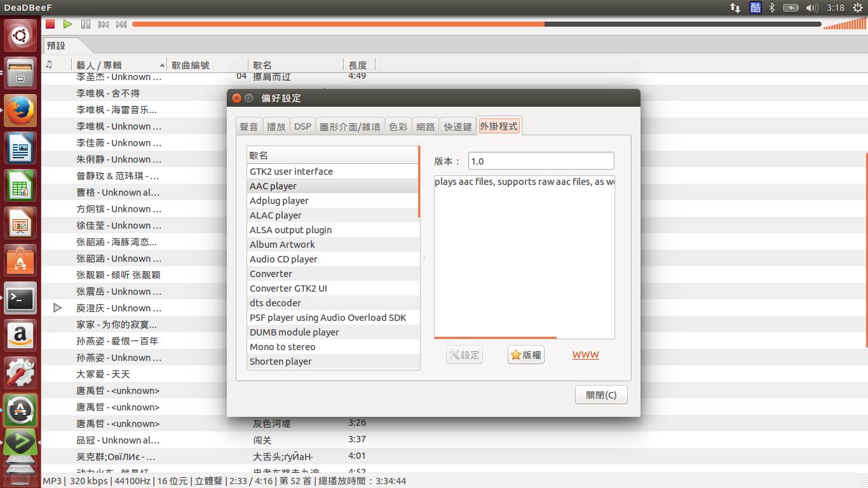Close the 偏好設定 dialog via red button

236,98
